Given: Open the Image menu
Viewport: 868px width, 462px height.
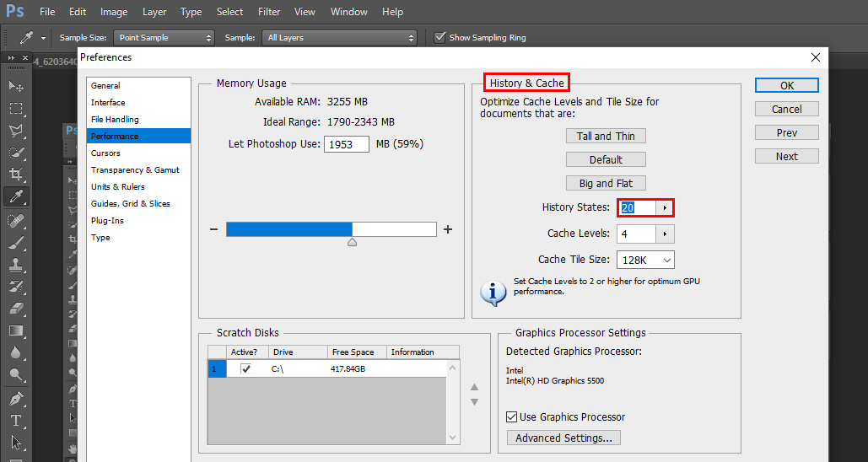Looking at the screenshot, I should (114, 12).
